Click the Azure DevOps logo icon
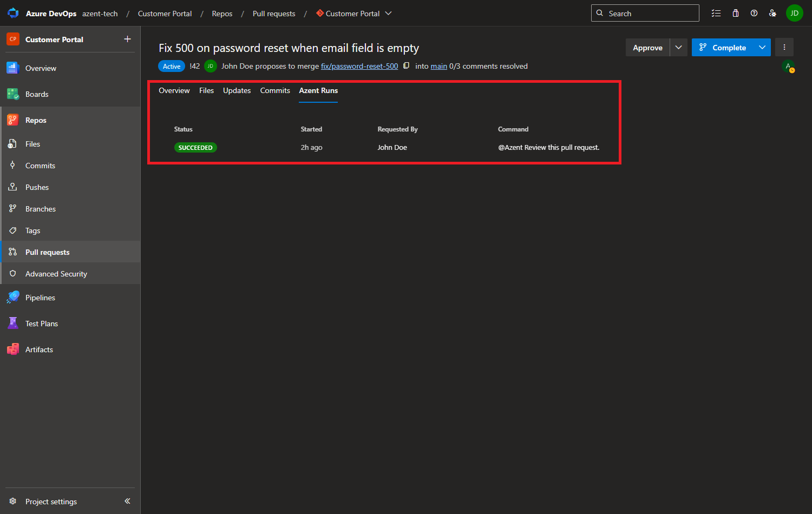The image size is (812, 514). point(13,13)
